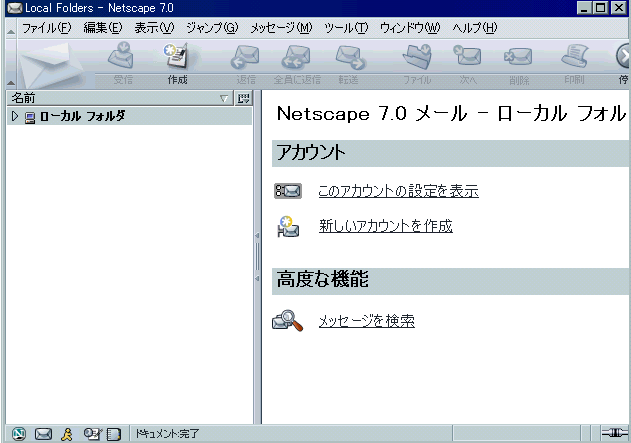Click the new account creation icon

tap(288, 227)
